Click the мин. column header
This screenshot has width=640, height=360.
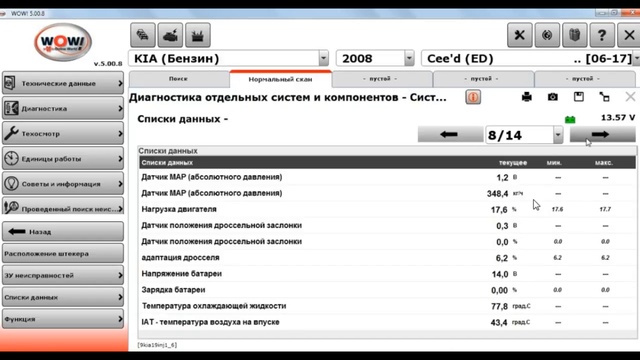point(554,162)
